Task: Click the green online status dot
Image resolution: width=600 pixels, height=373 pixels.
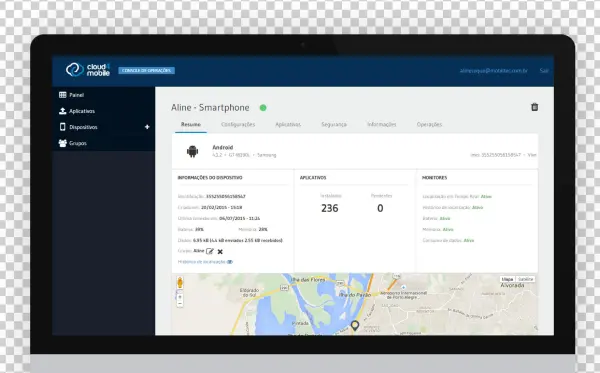Action: [x=263, y=108]
